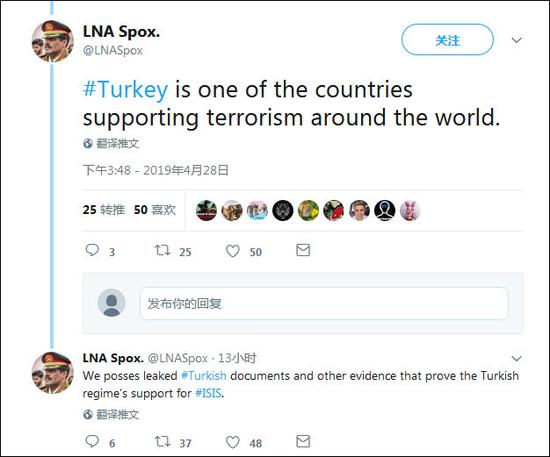Click the 关注 follow button
The width and height of the screenshot is (550, 457).
448,40
